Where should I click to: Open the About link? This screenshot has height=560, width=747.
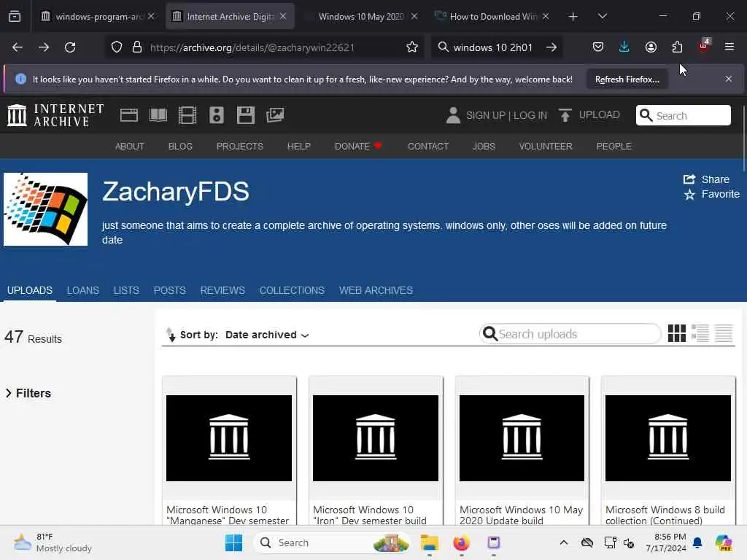[130, 146]
